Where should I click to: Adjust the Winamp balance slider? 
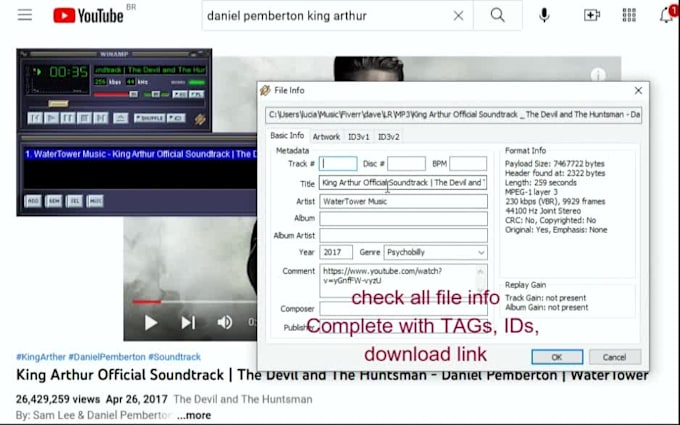tap(156, 94)
